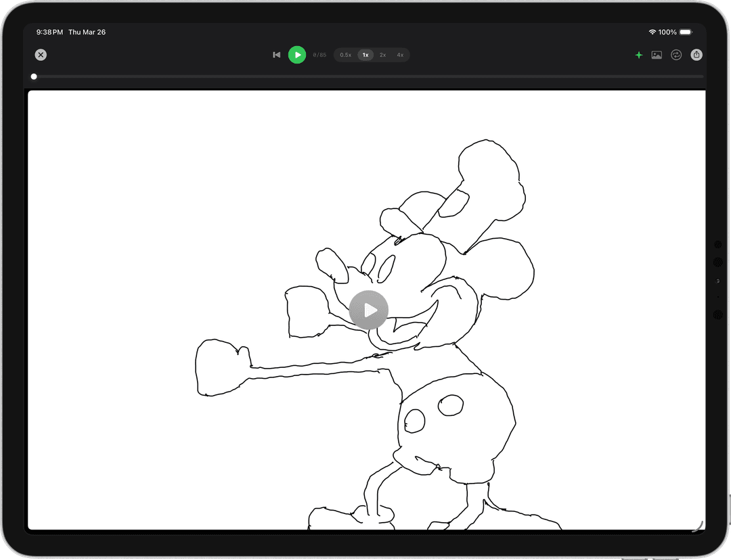731x560 pixels.
Task: Tap the 9:38 PM clock
Action: [49, 32]
